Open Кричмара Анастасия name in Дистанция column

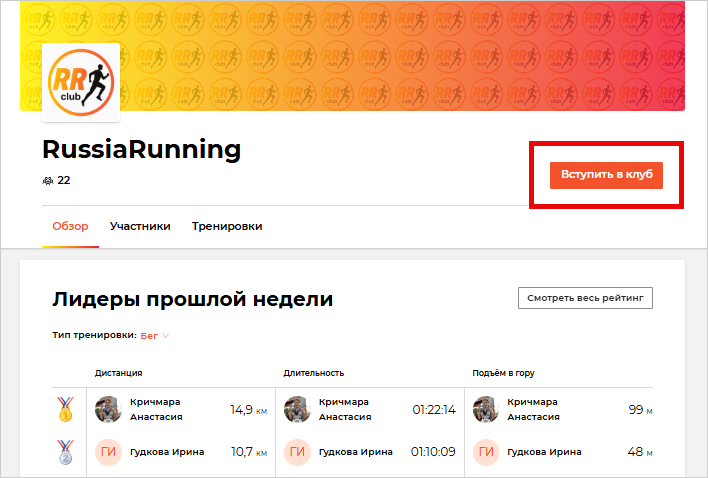point(156,409)
